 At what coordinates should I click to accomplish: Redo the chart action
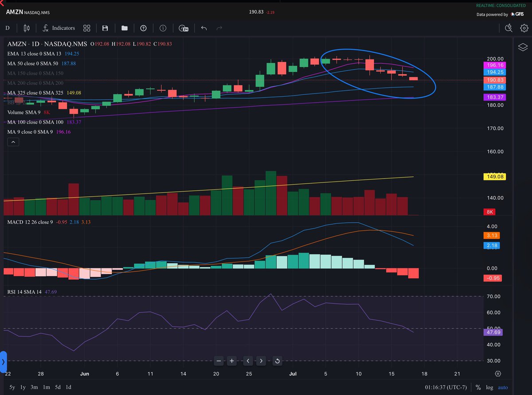click(x=219, y=28)
